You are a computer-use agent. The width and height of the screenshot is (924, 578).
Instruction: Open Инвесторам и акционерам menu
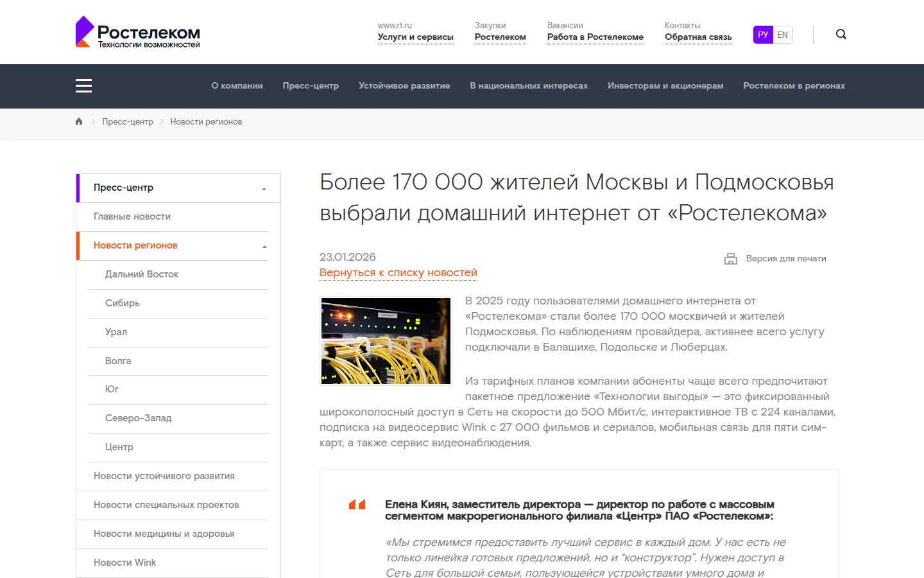665,86
